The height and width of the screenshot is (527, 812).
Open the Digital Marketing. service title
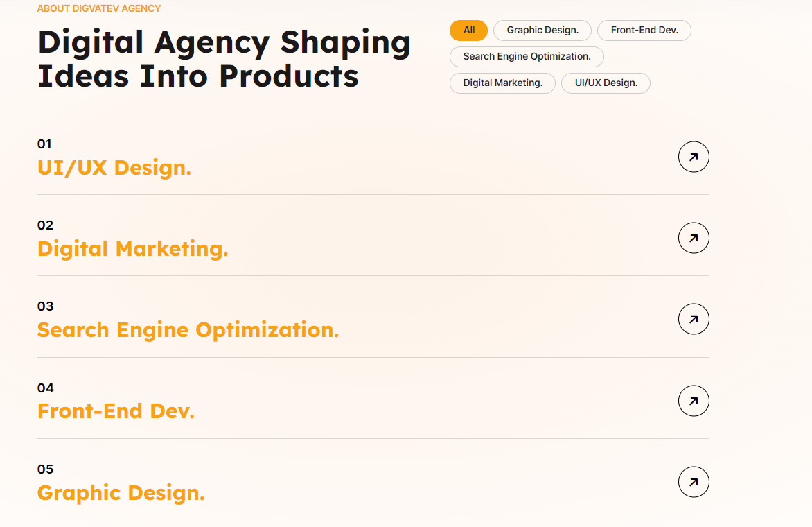(x=132, y=249)
